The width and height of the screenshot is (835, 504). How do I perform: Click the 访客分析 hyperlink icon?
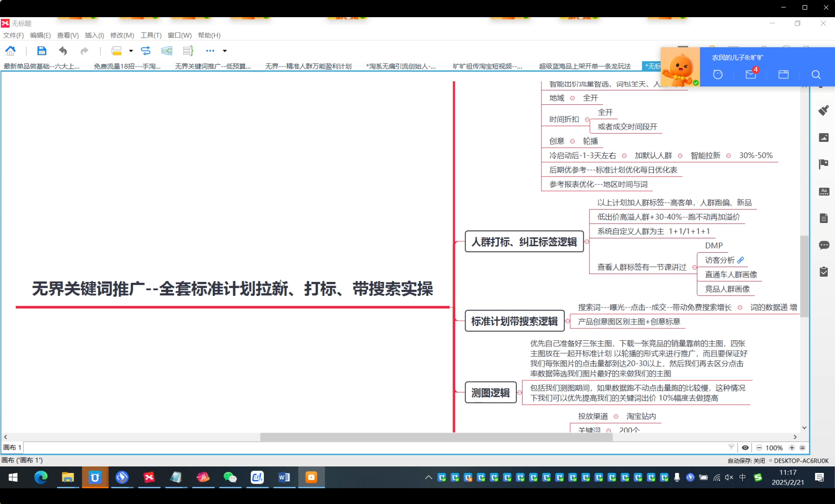tap(740, 260)
